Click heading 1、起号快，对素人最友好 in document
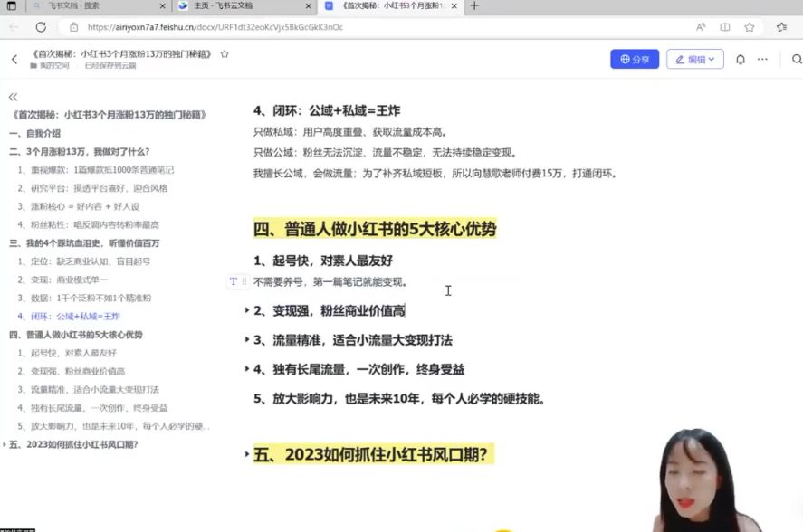The height and width of the screenshot is (532, 803). 323,261
